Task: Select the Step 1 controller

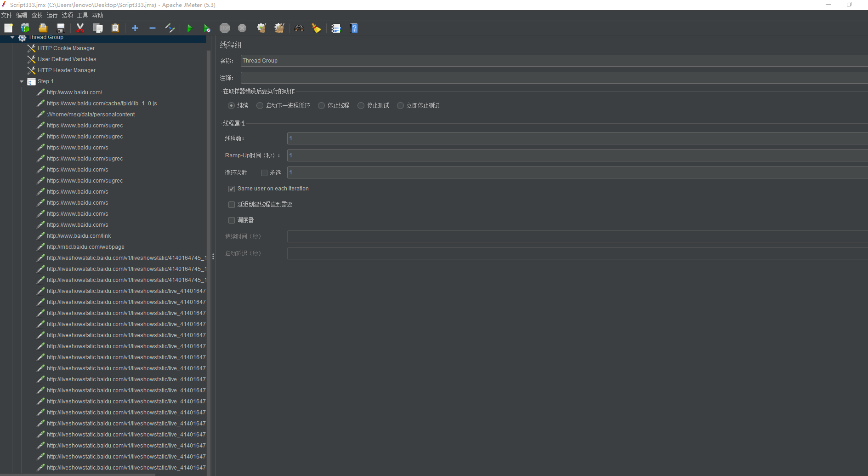Action: pos(45,81)
